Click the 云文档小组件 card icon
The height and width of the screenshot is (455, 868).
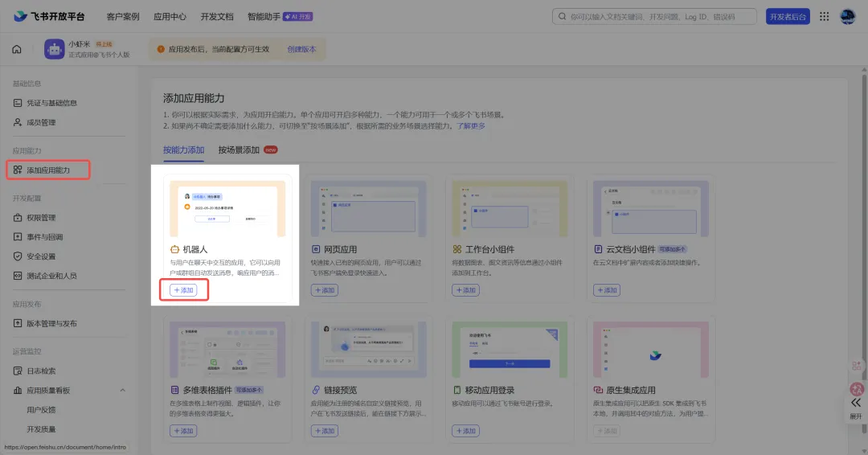point(598,250)
